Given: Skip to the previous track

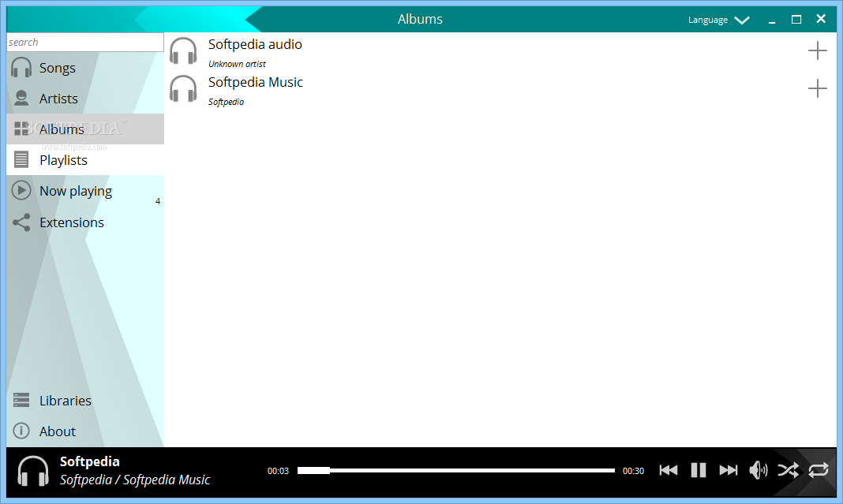Looking at the screenshot, I should pyautogui.click(x=669, y=470).
